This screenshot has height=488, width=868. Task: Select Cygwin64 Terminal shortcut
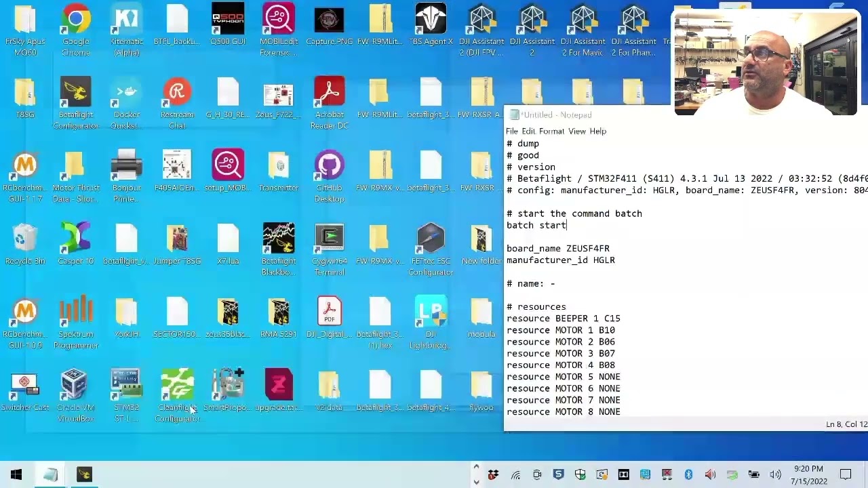tap(330, 248)
